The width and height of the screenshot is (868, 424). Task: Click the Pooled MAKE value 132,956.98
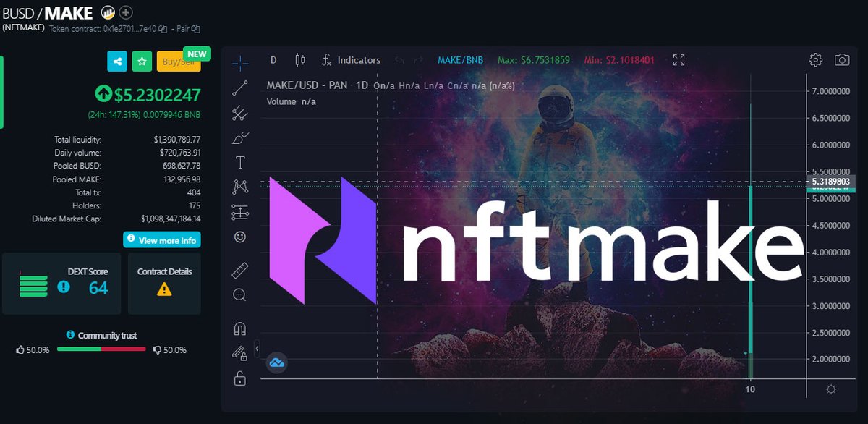tap(182, 179)
